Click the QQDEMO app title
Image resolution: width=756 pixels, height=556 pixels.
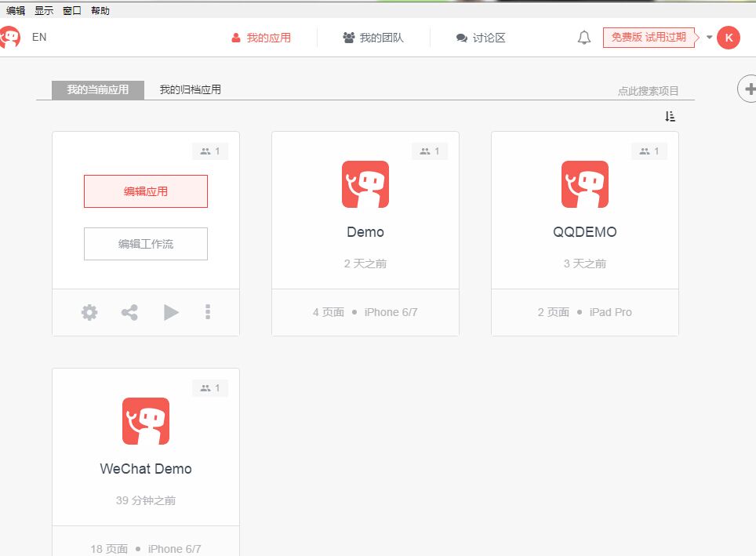tap(585, 232)
